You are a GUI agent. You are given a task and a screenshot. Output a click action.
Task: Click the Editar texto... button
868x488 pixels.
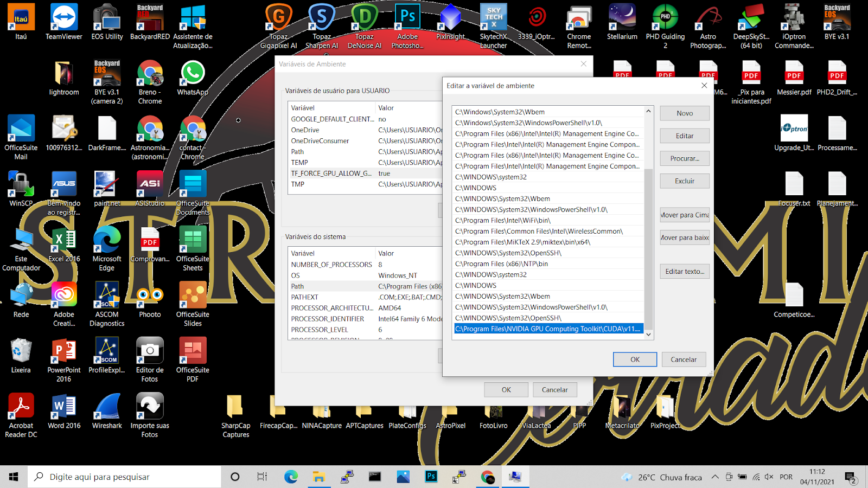click(x=685, y=272)
